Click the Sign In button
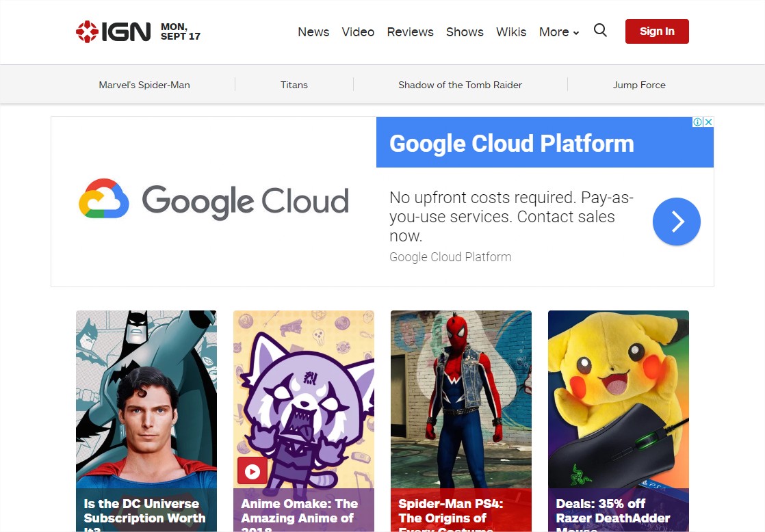 click(x=657, y=31)
